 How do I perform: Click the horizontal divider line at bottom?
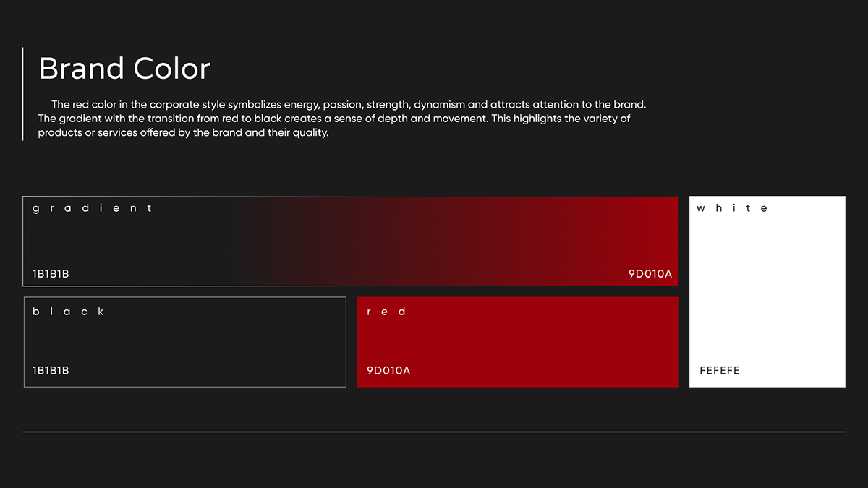pyautogui.click(x=434, y=432)
